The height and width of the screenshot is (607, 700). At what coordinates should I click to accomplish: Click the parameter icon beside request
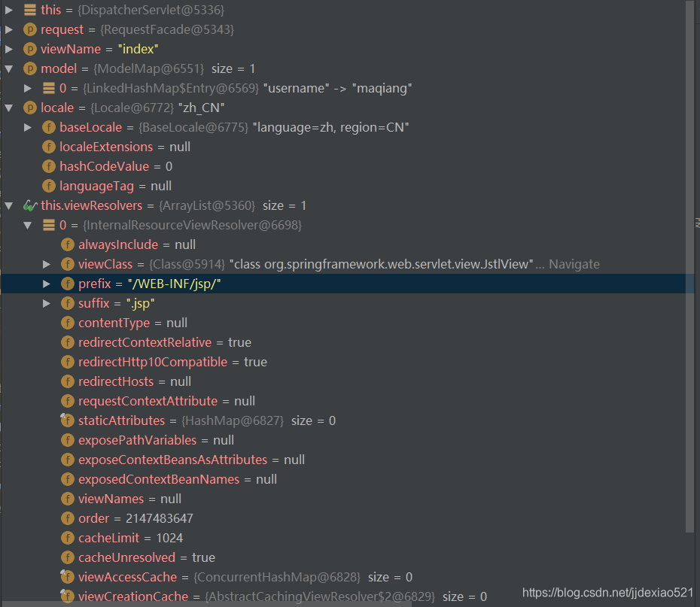(30, 29)
